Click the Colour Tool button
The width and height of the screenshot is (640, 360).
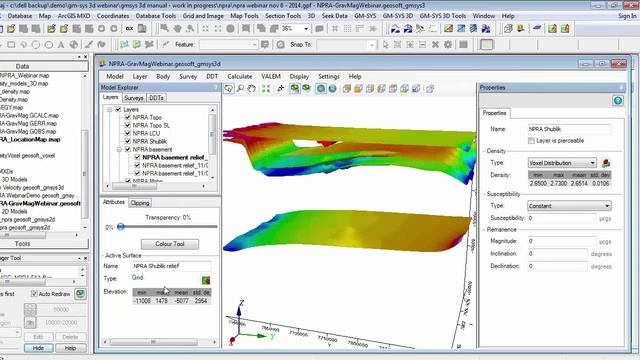coord(170,244)
